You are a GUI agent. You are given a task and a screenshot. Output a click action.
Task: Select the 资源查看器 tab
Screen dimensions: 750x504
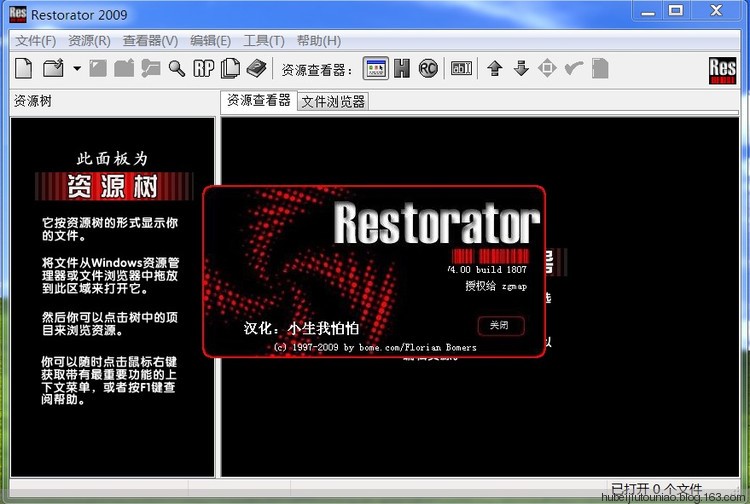pos(259,100)
